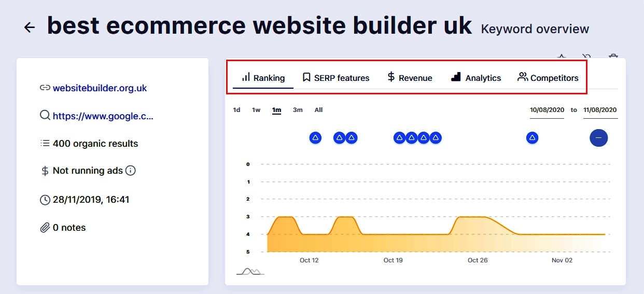Click the Not running ads text
644x294 pixels.
[x=88, y=171]
